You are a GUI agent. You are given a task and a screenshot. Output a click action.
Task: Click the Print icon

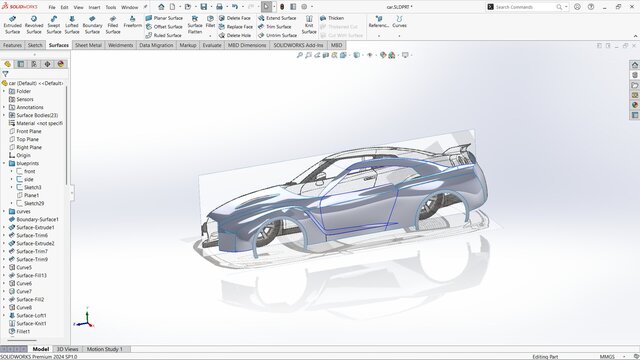219,7
